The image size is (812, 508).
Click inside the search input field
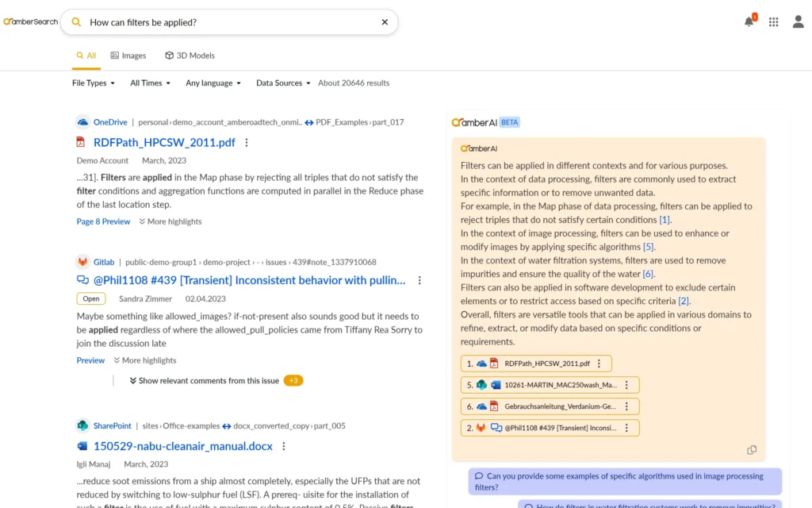[230, 22]
